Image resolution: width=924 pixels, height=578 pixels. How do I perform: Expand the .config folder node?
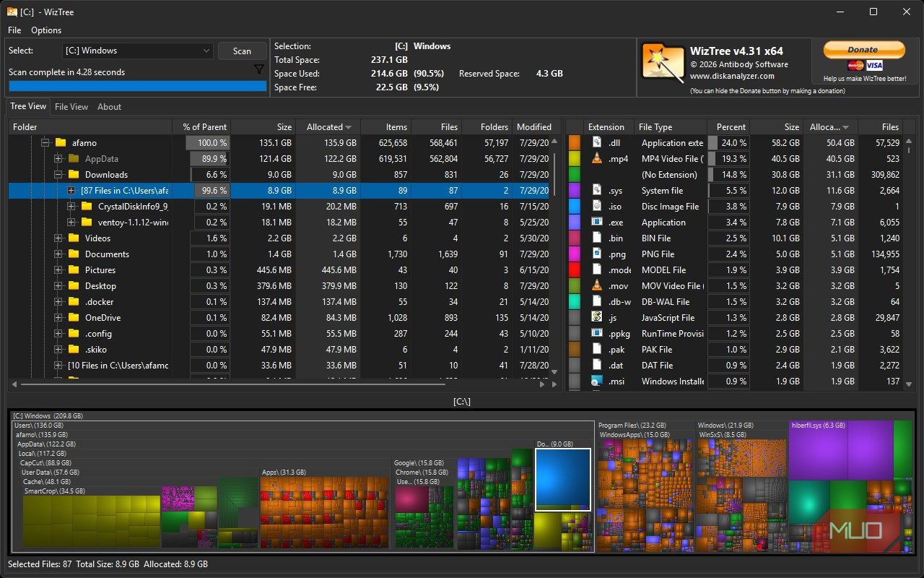(58, 334)
